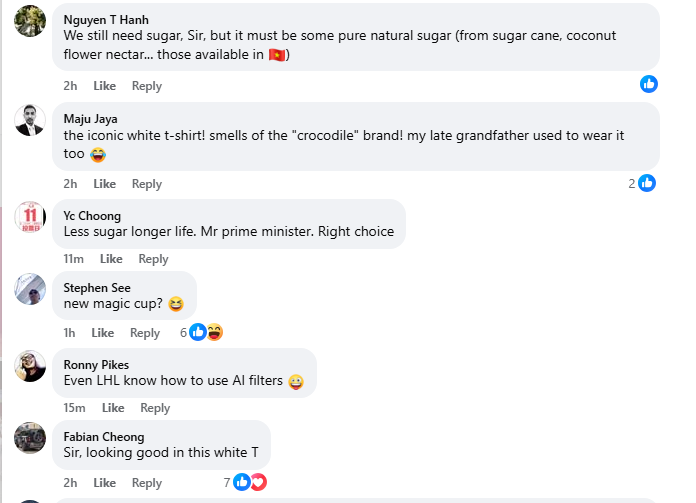Reply to Maju Jaya's comment

(x=147, y=184)
